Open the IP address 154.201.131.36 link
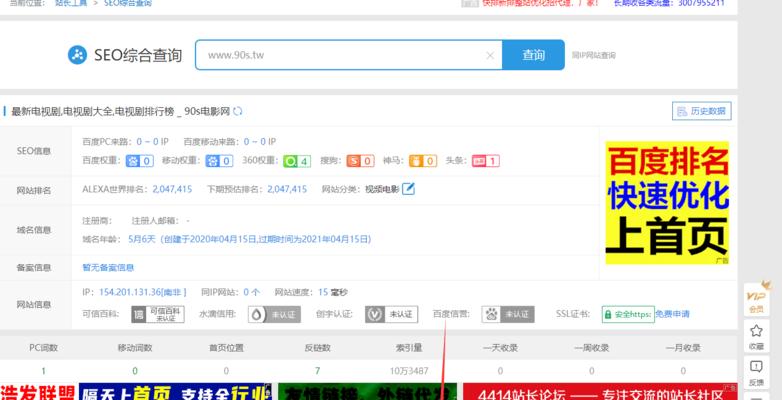 click(x=143, y=292)
